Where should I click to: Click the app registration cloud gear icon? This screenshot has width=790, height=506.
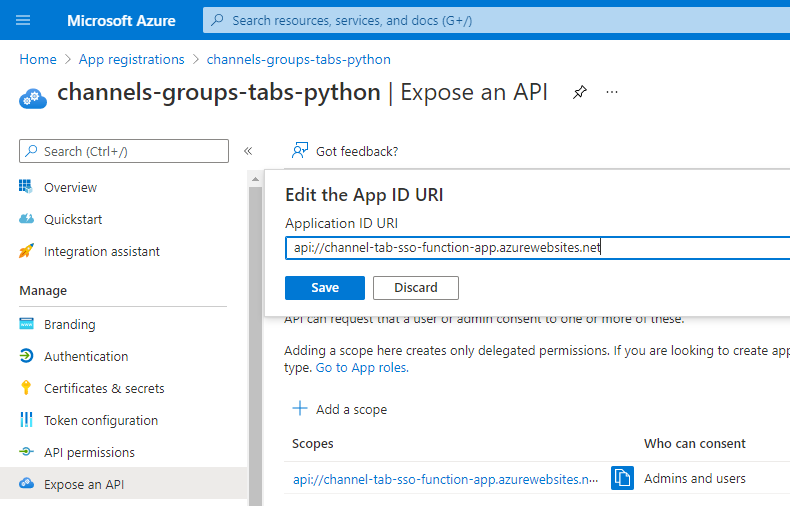33,99
